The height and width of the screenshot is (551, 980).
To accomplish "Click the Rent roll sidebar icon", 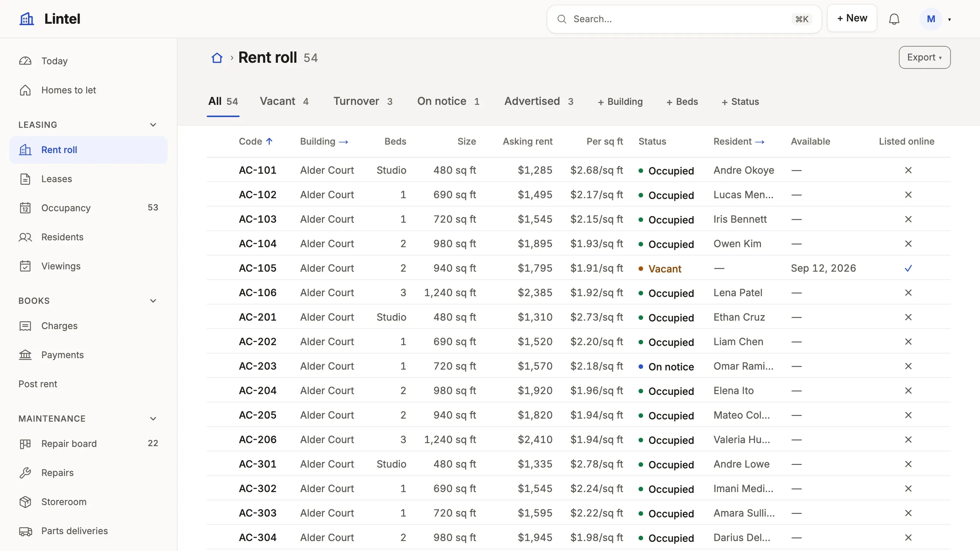I will [x=25, y=150].
